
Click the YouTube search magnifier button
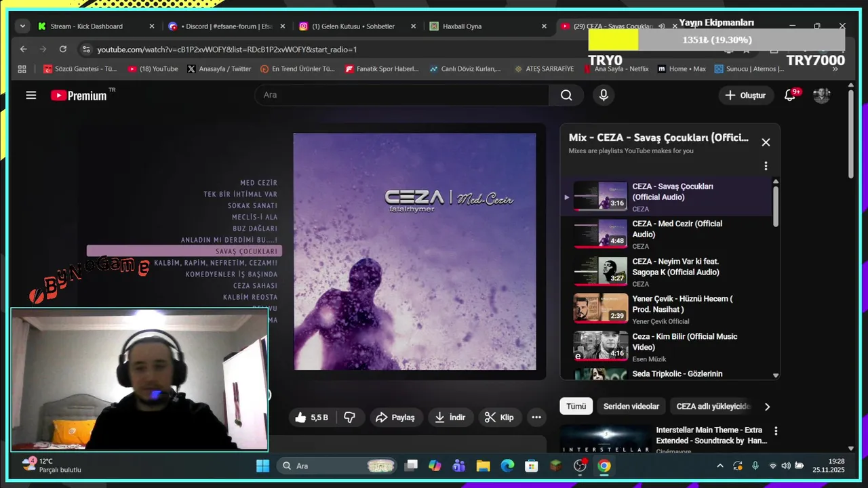(x=566, y=95)
